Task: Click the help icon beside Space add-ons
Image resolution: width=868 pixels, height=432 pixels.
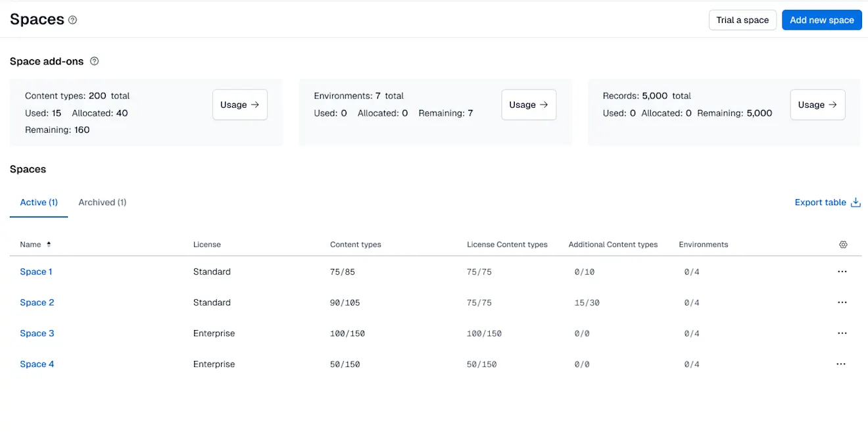Action: (94, 61)
